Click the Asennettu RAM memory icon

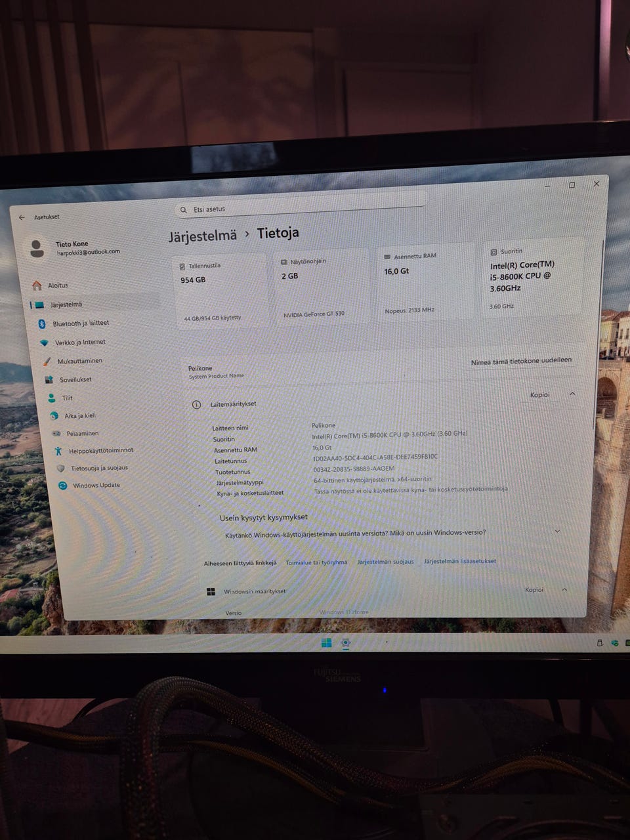pyautogui.click(x=387, y=257)
